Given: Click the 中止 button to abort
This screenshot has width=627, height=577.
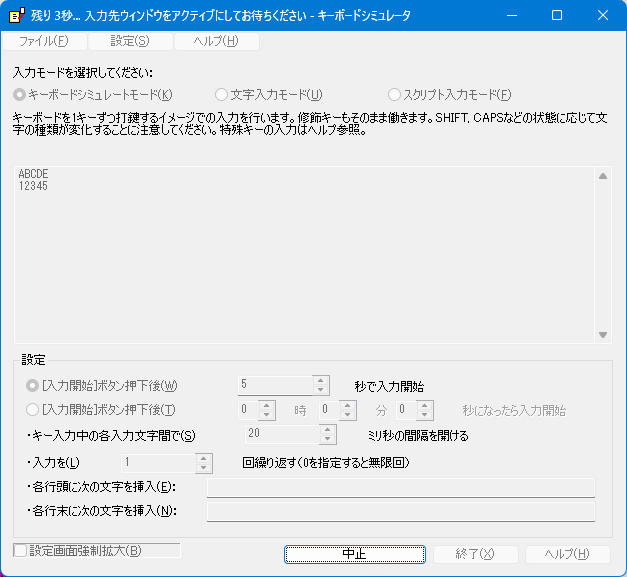Looking at the screenshot, I should click(355, 554).
